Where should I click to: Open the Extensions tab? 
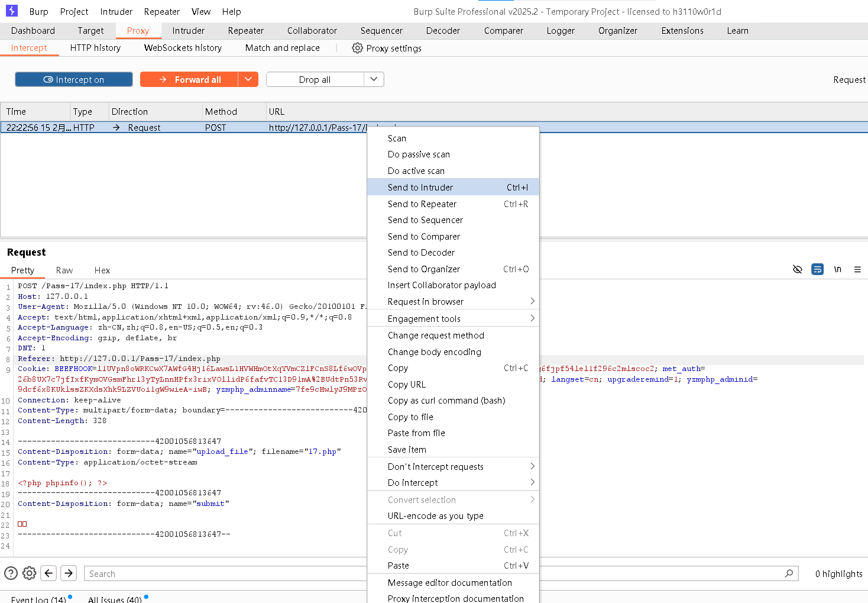click(x=682, y=31)
